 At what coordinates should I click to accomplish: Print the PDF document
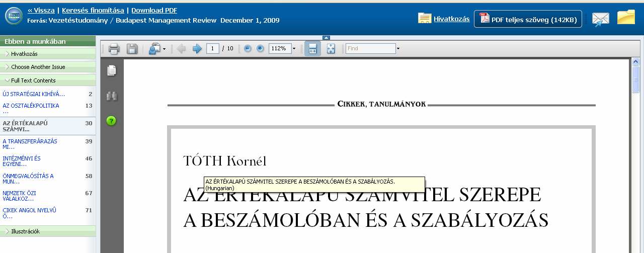114,49
